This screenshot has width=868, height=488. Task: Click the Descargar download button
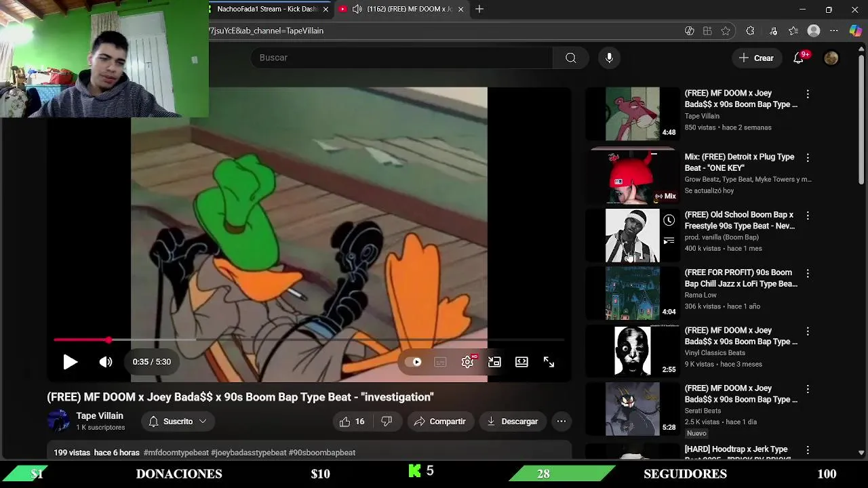point(513,422)
